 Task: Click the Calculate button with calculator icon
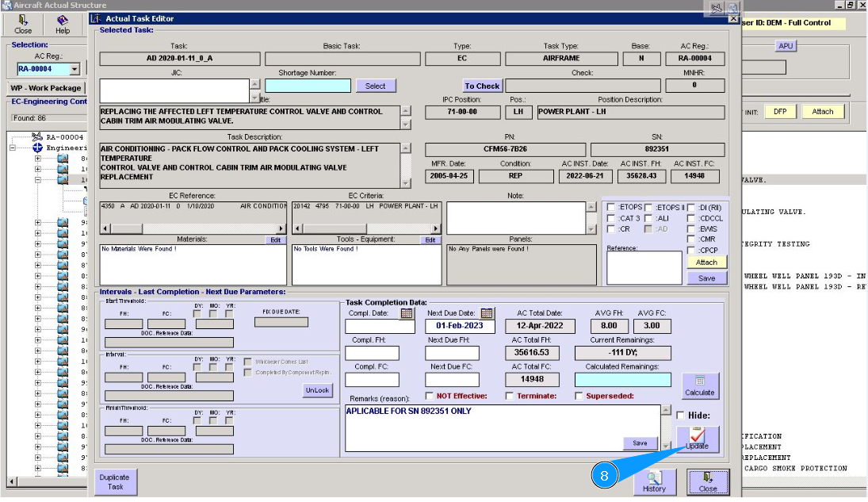click(700, 385)
